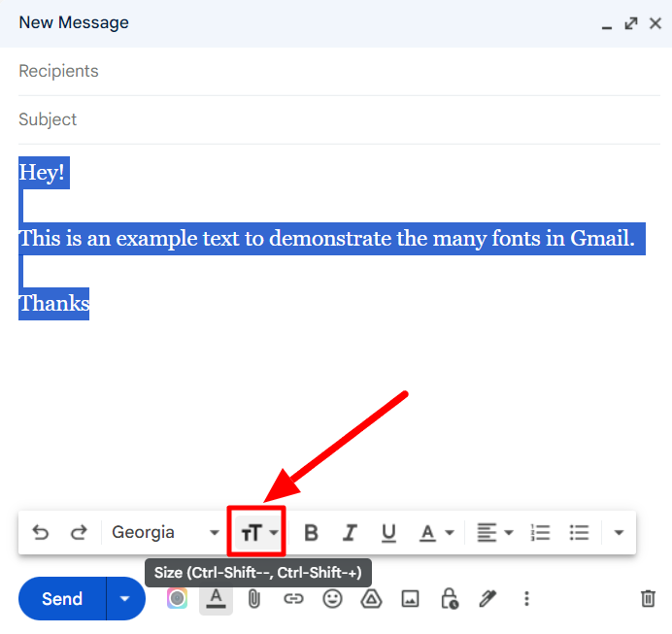Open the text color picker

(x=436, y=533)
